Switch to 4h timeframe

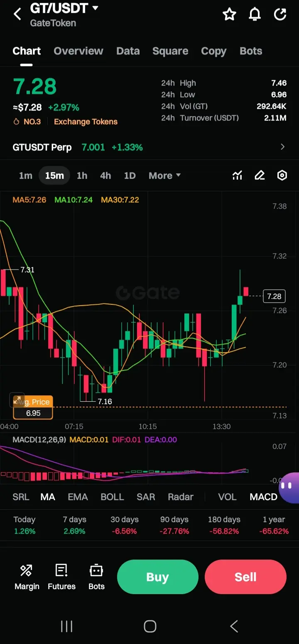tap(105, 175)
